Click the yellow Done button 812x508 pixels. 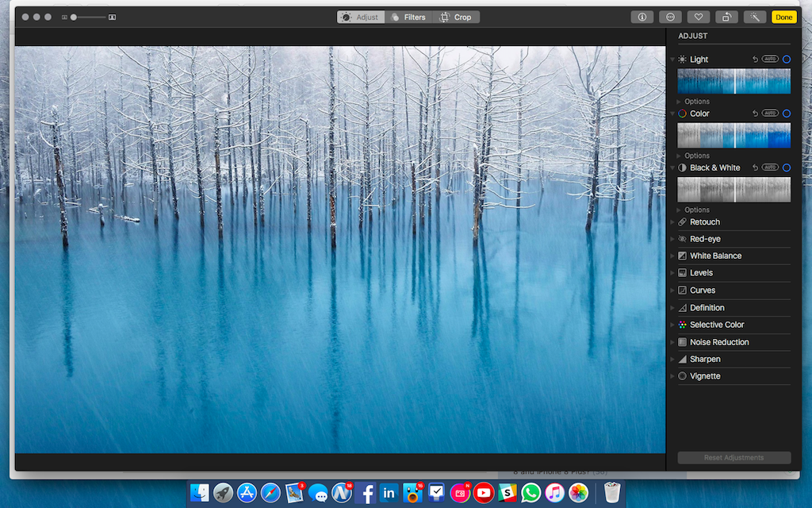(783, 17)
